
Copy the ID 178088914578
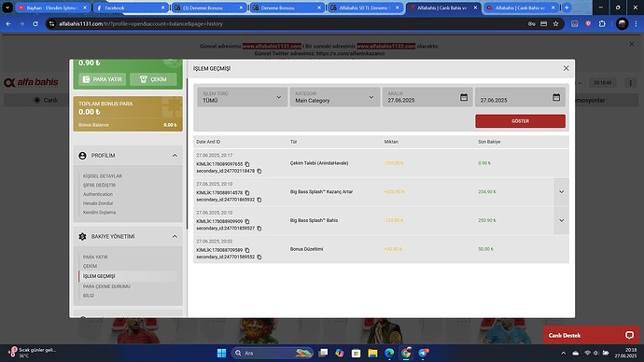point(247,193)
